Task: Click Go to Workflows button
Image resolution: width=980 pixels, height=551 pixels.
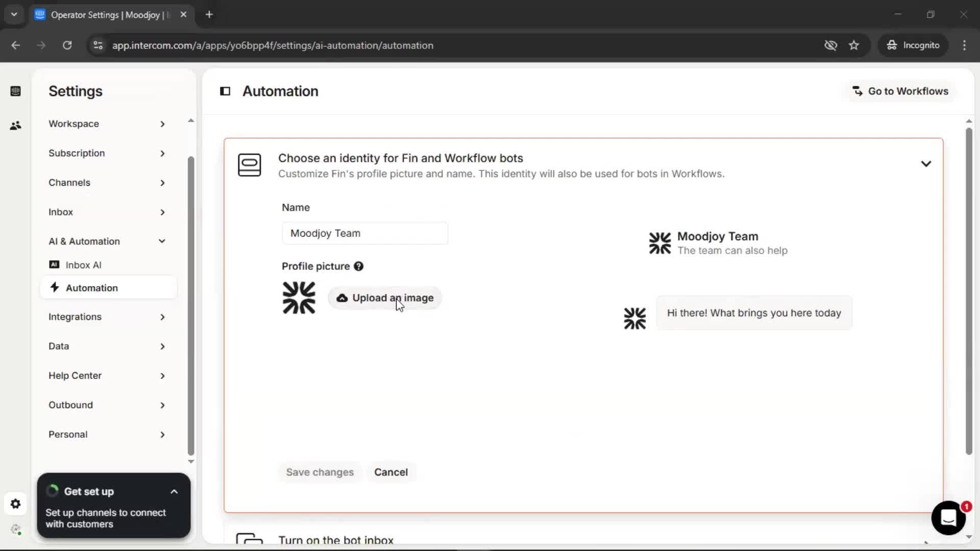Action: pyautogui.click(x=900, y=91)
